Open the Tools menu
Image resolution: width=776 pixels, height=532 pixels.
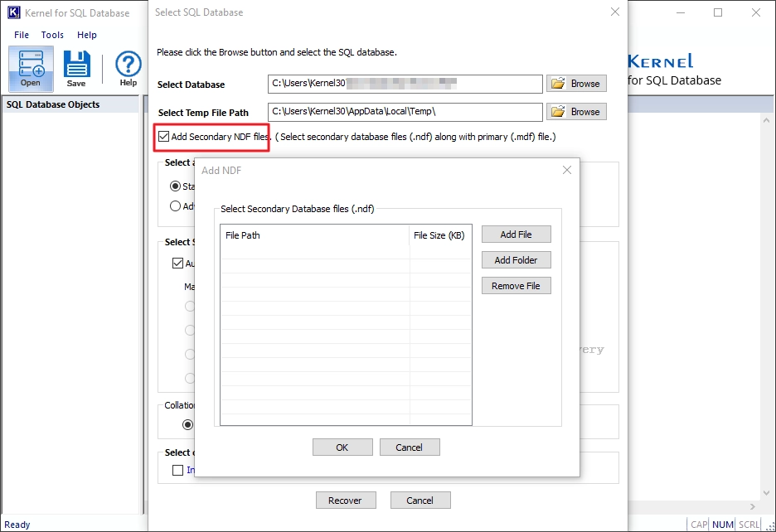pyautogui.click(x=52, y=35)
